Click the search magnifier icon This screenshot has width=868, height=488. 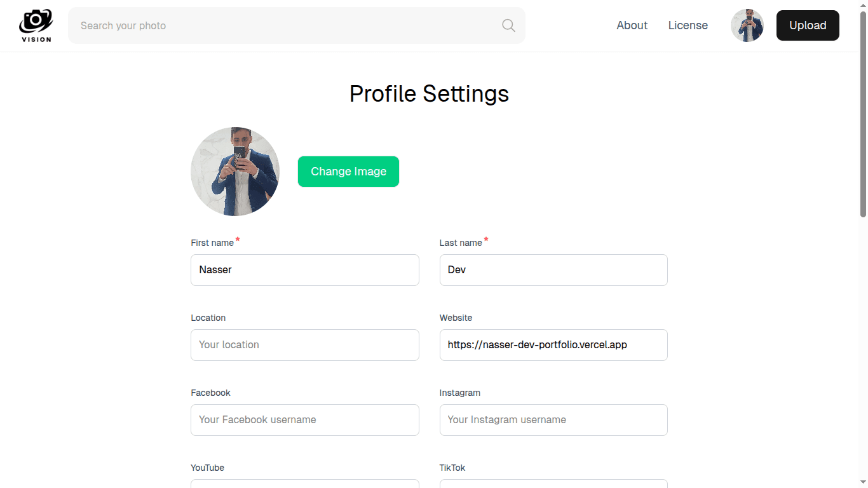pyautogui.click(x=508, y=25)
